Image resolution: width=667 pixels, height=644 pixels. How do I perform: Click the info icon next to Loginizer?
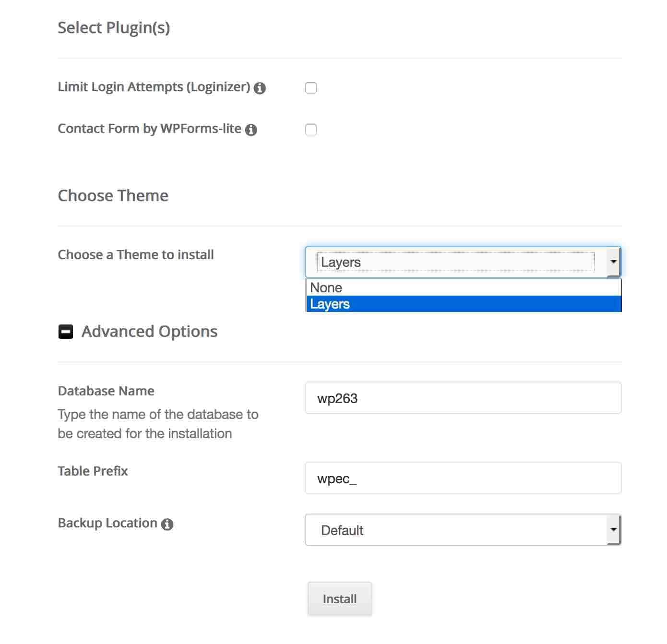coord(262,88)
